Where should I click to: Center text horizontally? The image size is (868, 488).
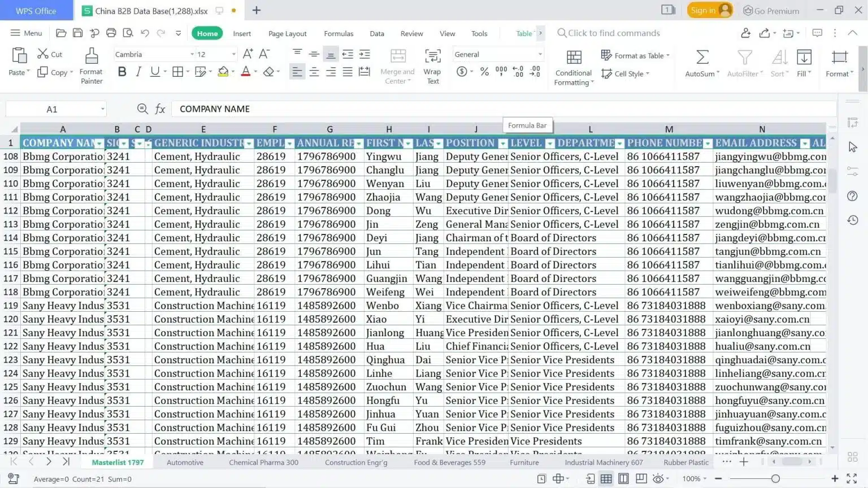pos(314,72)
